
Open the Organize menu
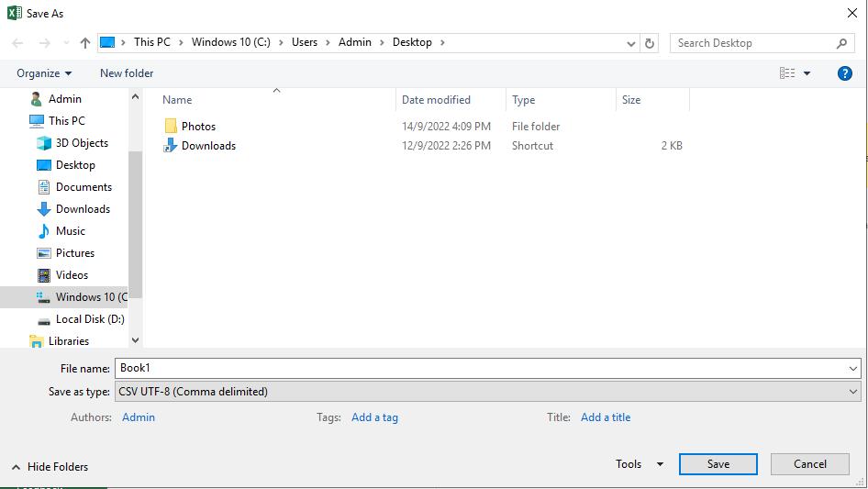pyautogui.click(x=44, y=73)
